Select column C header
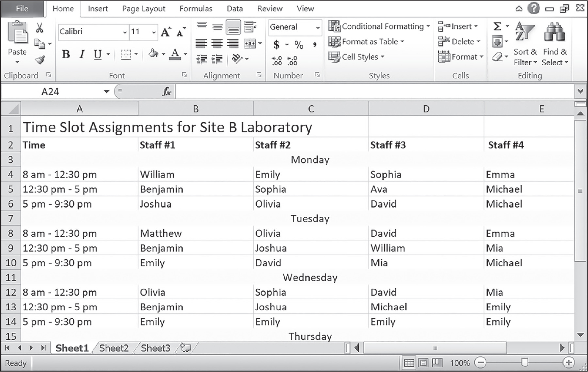Screen dimensions: 588x372 point(311,109)
